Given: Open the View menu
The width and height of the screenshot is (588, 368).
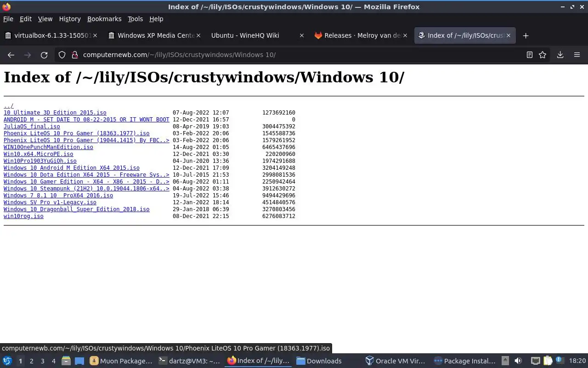Looking at the screenshot, I should (45, 19).
